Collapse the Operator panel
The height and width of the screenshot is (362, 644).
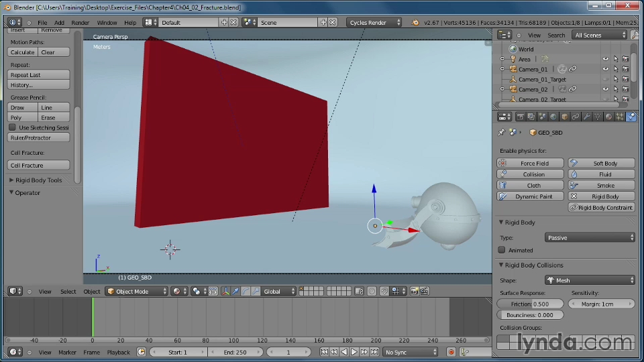[x=11, y=192]
